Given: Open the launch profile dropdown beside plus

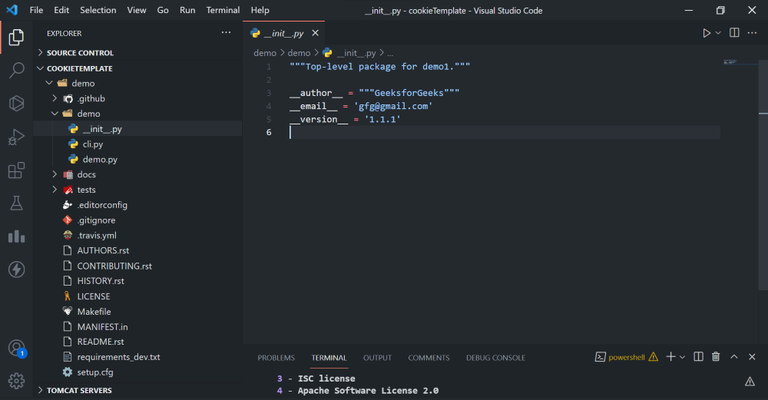Looking at the screenshot, I should [682, 357].
